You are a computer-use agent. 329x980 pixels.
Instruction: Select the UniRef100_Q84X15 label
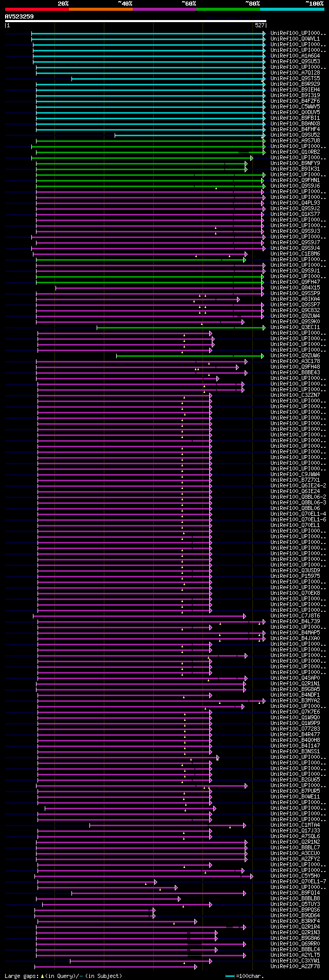(x=295, y=287)
